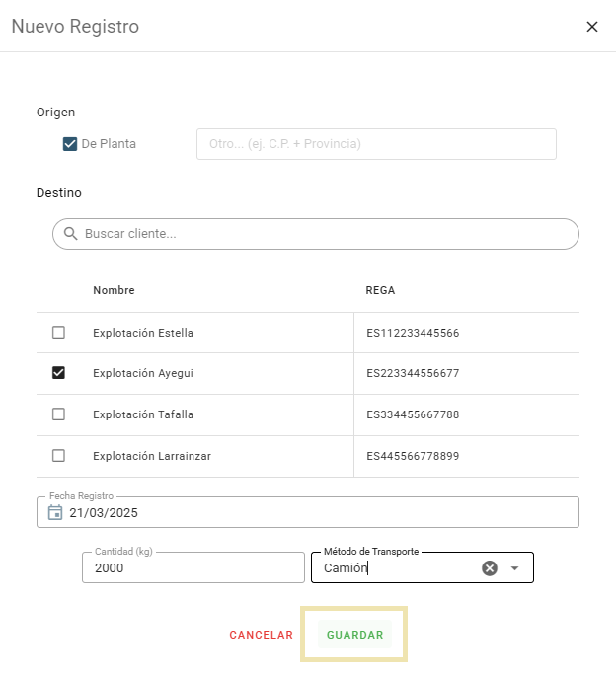Select the ES334455667788 REGA cell
Image resolution: width=616 pixels, height=677 pixels.
pos(413,414)
